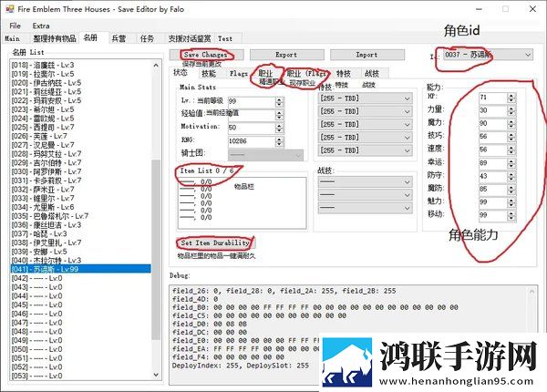Adjust the 幸运 stat spinner

click(x=511, y=163)
